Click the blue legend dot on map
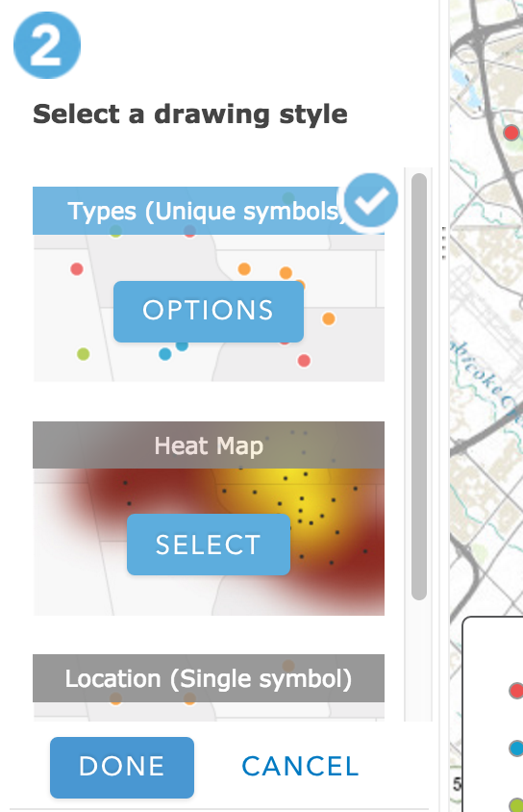Viewport: 523px width, 812px height. pos(516,749)
